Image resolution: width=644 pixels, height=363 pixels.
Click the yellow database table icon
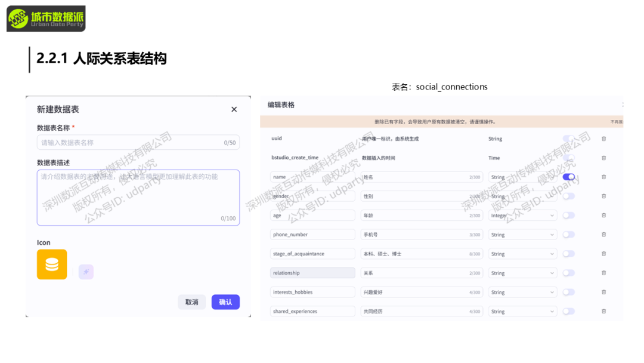[x=52, y=264]
